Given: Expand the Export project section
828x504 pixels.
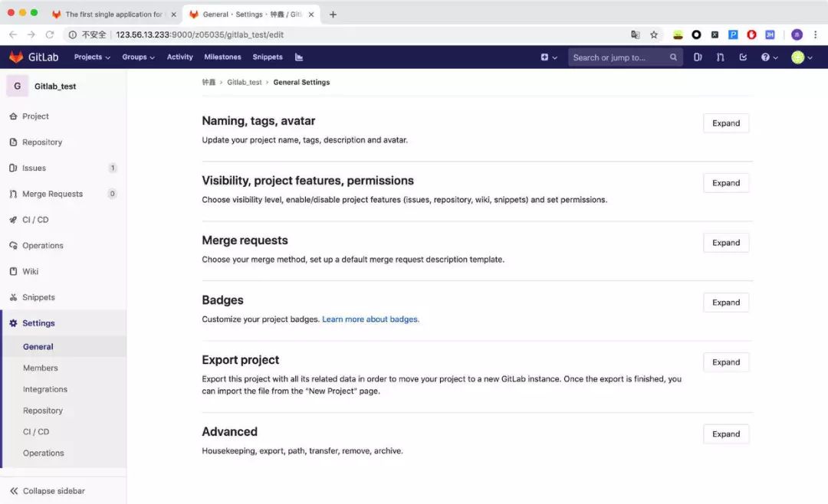Looking at the screenshot, I should pyautogui.click(x=726, y=362).
